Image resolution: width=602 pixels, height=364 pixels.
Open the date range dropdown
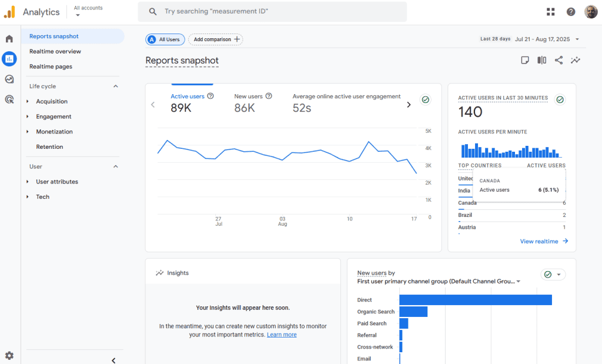pos(577,39)
